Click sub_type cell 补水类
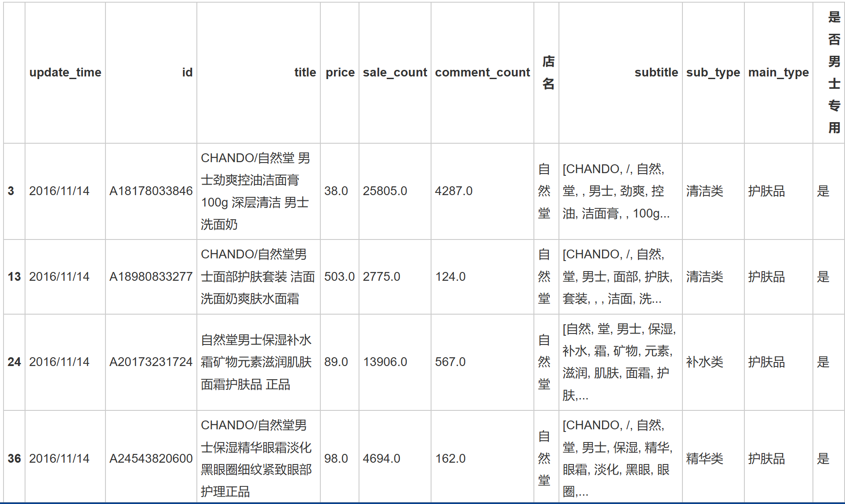 click(713, 362)
